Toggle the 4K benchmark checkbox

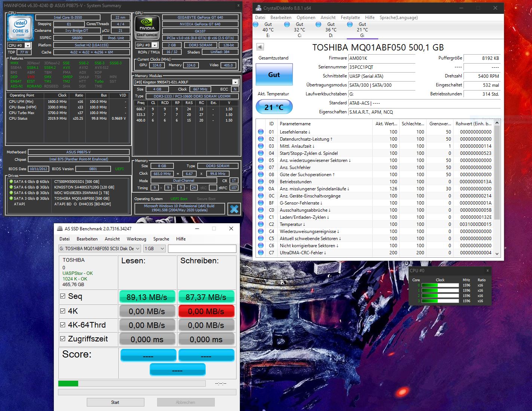coord(63,311)
